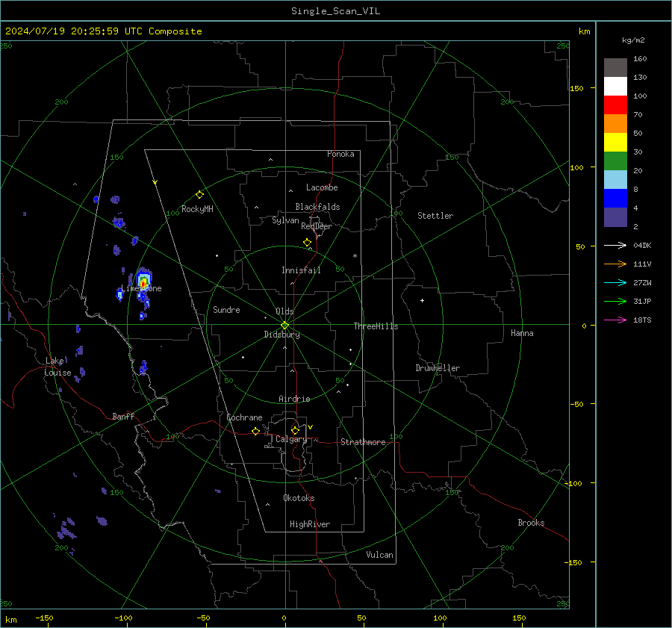Click the Sundre label
The width and height of the screenshot is (672, 628).
[226, 310]
